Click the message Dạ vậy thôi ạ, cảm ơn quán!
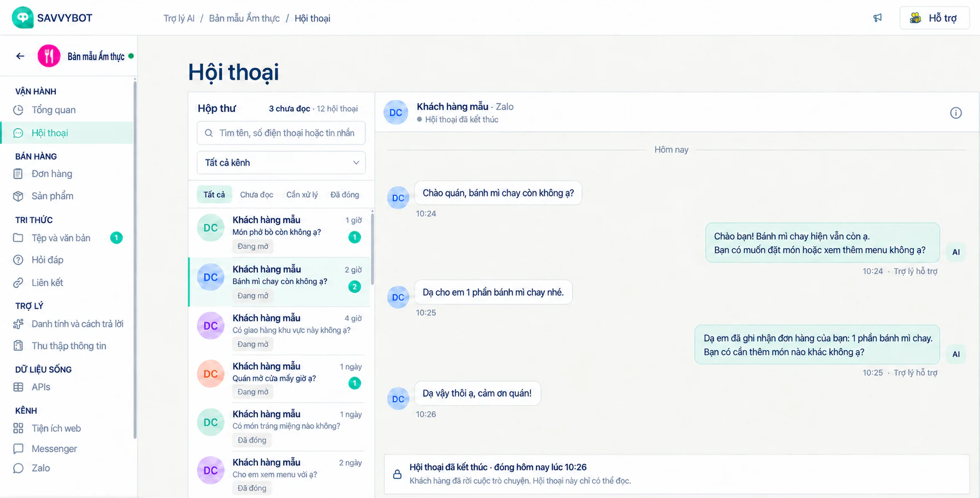980x498 pixels. (477, 393)
